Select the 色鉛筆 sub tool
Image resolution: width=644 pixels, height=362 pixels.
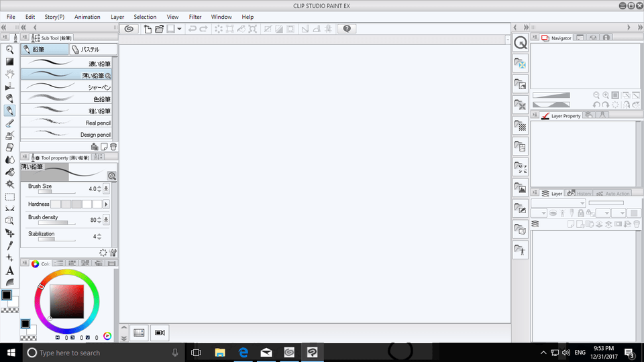tap(66, 99)
